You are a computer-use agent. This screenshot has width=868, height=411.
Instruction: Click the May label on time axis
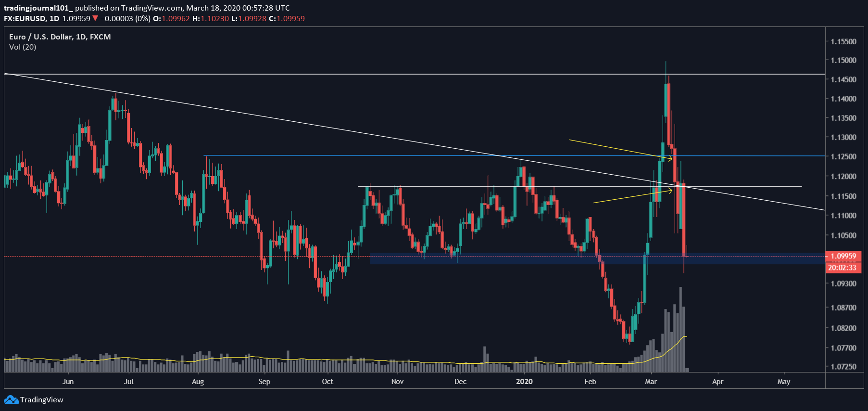pyautogui.click(x=784, y=381)
